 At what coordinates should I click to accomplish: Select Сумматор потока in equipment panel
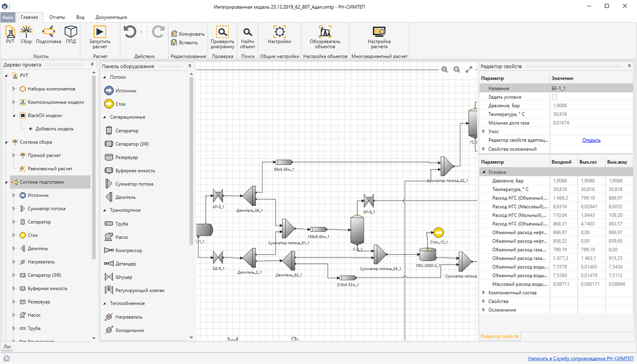tap(129, 184)
